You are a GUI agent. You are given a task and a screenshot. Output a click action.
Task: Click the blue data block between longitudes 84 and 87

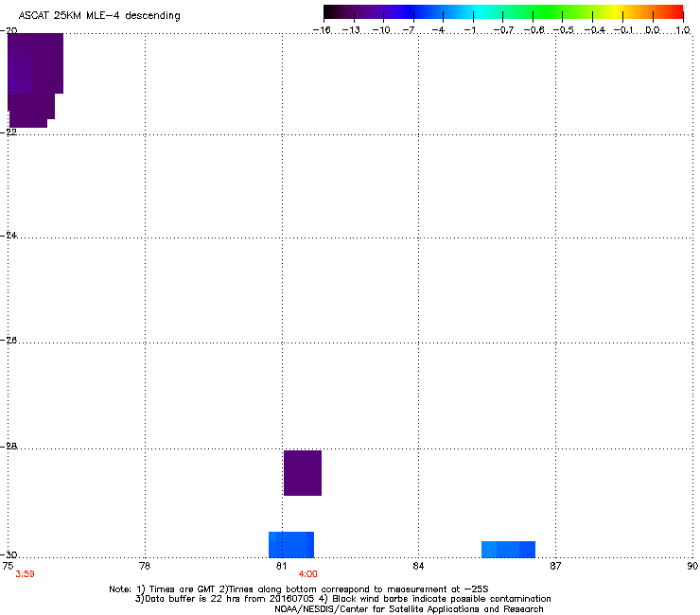(x=508, y=550)
